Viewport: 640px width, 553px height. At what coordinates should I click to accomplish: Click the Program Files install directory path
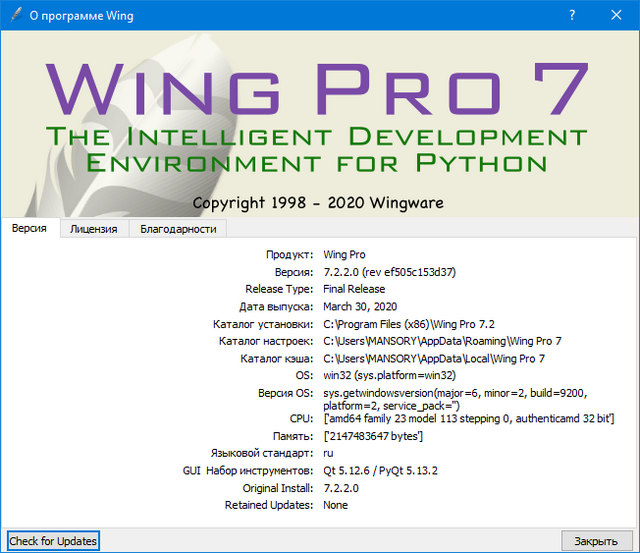click(409, 324)
